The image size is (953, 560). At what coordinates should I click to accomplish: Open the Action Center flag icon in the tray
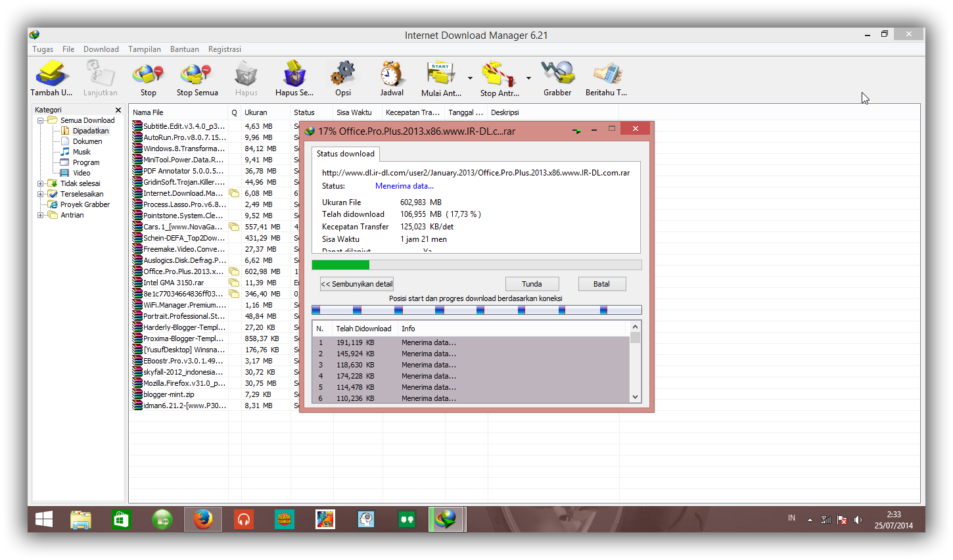(x=842, y=520)
